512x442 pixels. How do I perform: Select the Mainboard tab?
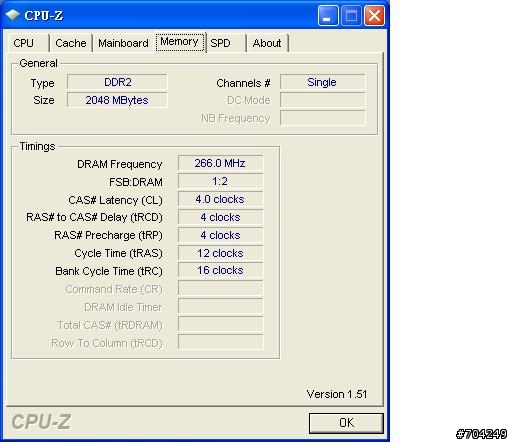[123, 43]
